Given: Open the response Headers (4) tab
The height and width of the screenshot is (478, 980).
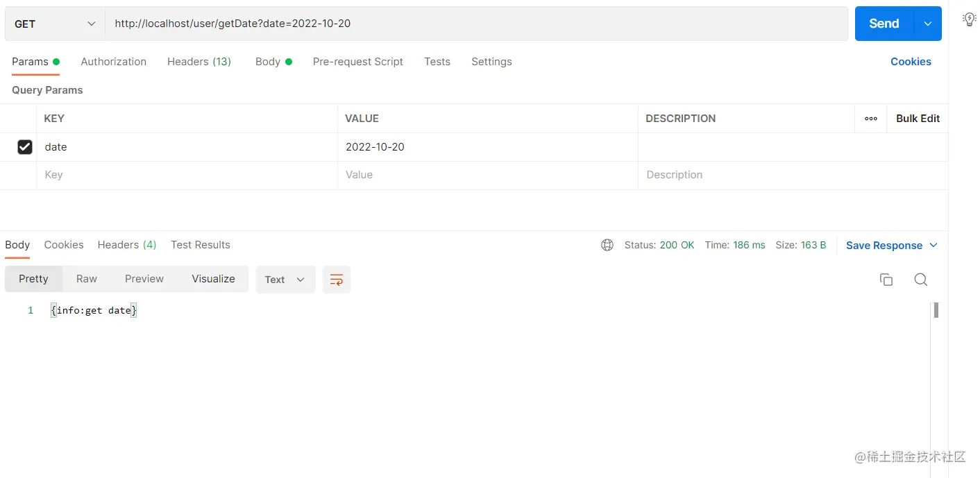Looking at the screenshot, I should point(127,245).
